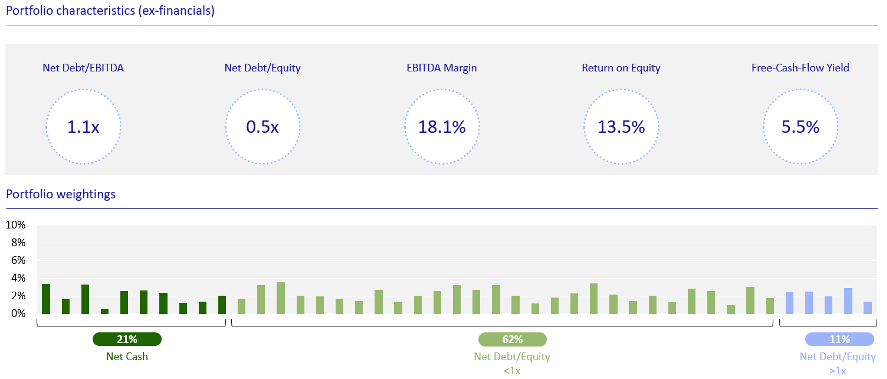Click the Net Cash label

point(127,357)
